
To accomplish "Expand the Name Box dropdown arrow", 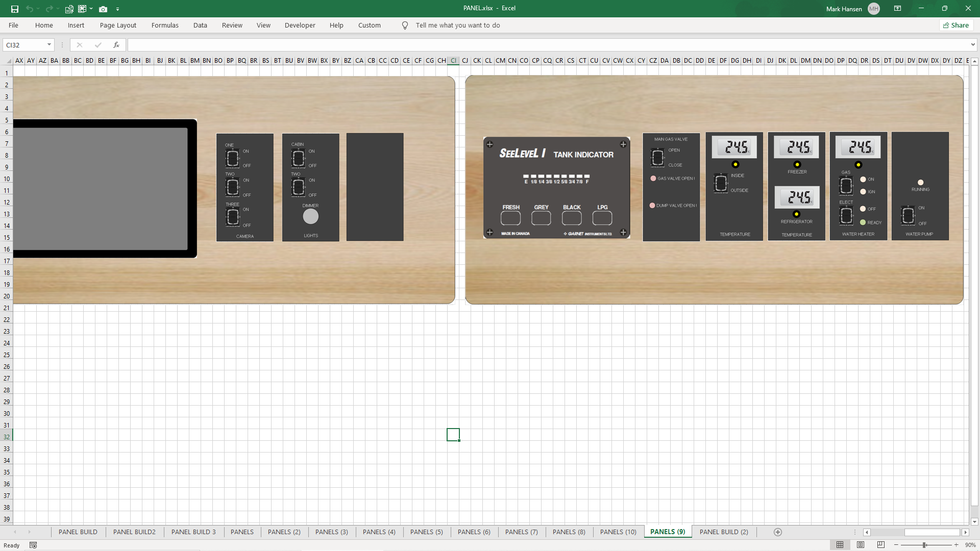I will [49, 45].
